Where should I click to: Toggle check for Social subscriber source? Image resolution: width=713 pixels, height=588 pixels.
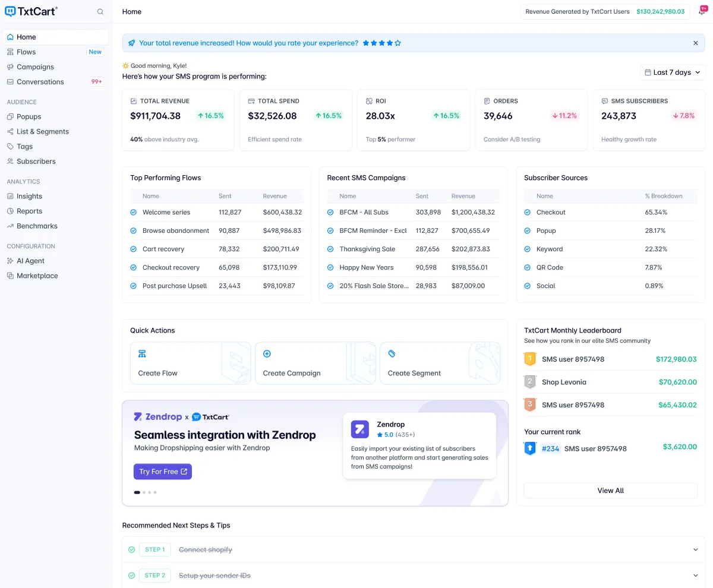tap(528, 286)
